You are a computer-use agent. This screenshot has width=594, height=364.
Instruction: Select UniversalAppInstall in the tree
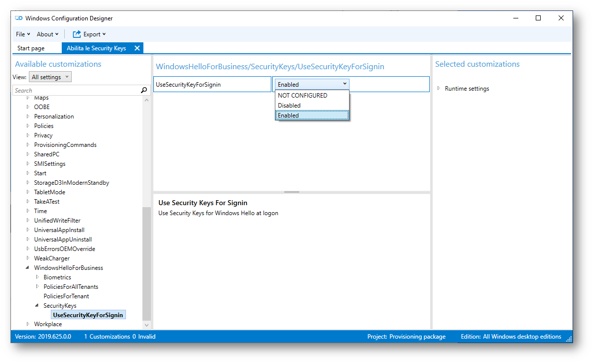(x=59, y=230)
